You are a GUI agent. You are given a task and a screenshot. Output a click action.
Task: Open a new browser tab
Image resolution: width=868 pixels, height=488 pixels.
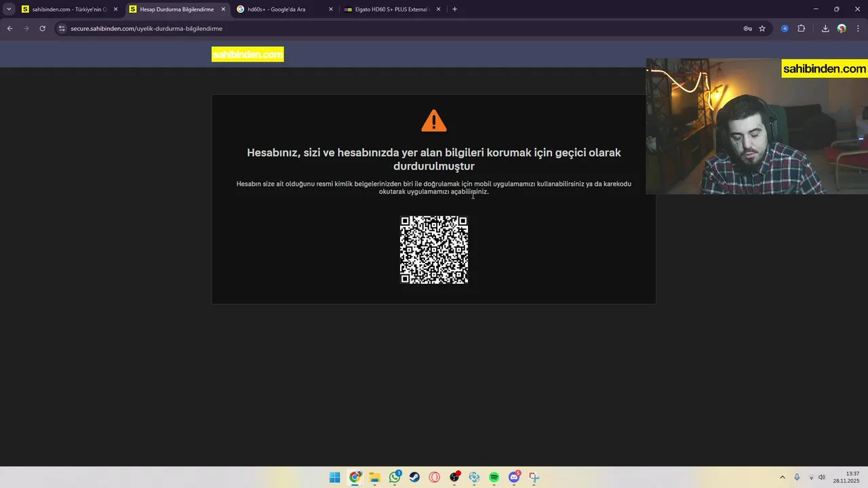[454, 9]
